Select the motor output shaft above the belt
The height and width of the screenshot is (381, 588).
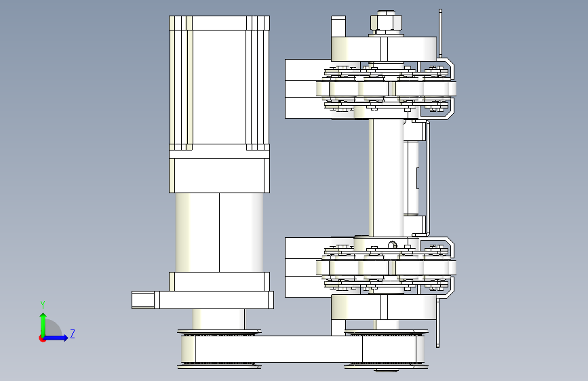click(x=218, y=319)
